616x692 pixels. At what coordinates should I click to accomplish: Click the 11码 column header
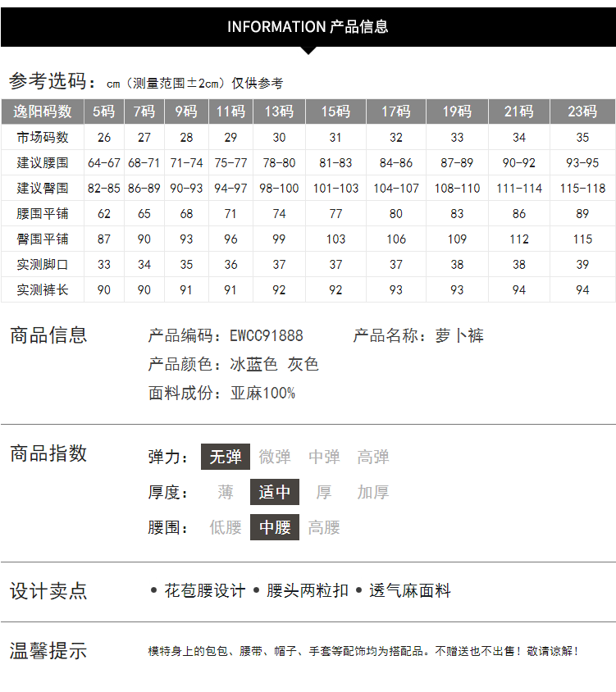230,112
